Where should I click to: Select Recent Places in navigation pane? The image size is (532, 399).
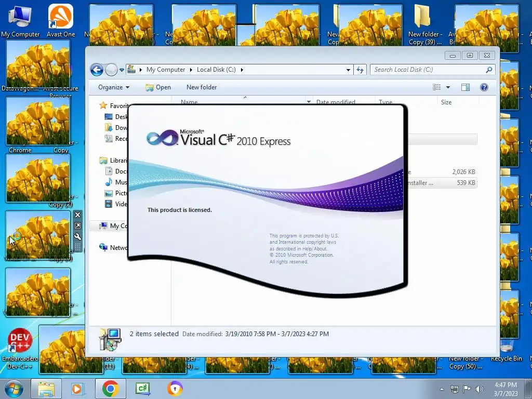116,138
